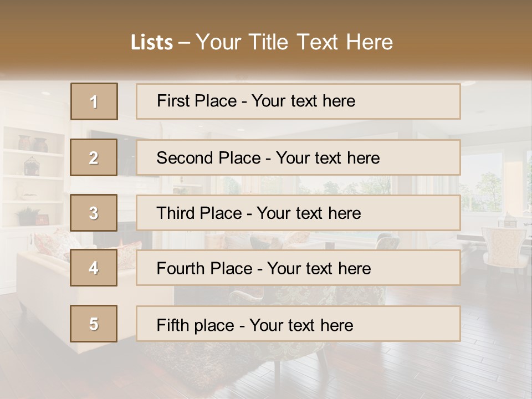Select the Fifth place text bar
Viewport: 532px width, 399px height.
coord(298,324)
